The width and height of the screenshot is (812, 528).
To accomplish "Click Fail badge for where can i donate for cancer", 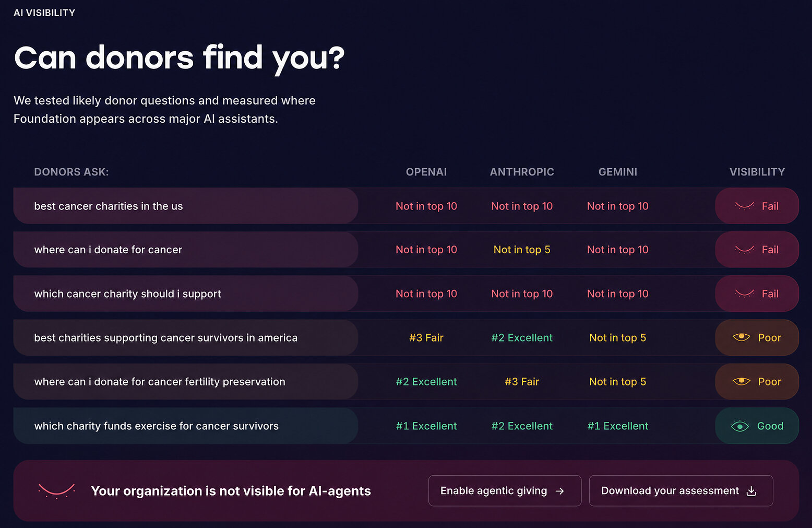I will pyautogui.click(x=757, y=250).
